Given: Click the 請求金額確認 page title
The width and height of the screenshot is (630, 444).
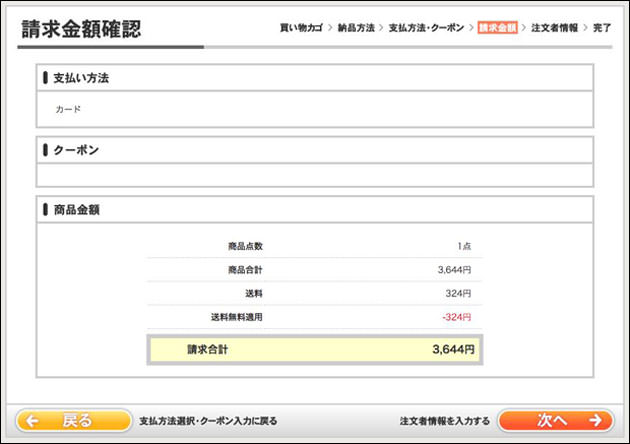Looking at the screenshot, I should (x=82, y=29).
